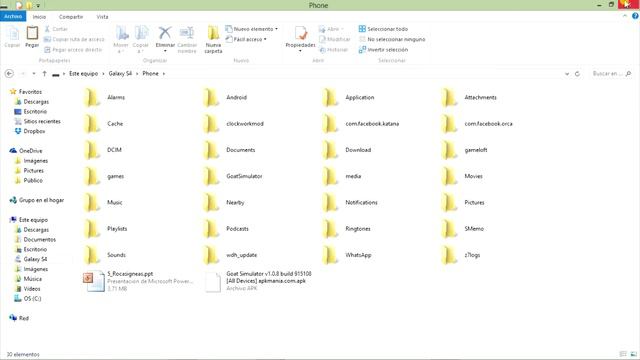
Task: Switch to the Vista tab
Action: pyautogui.click(x=102, y=17)
